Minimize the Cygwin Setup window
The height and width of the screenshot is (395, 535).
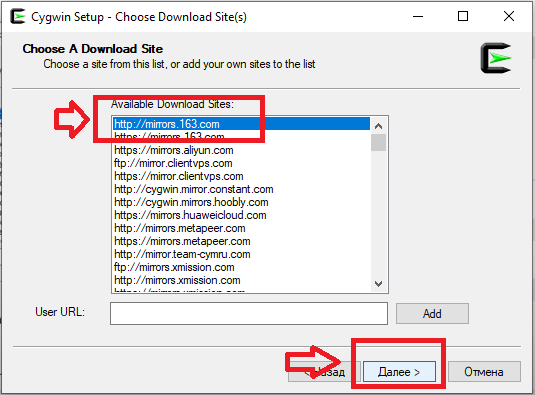[x=418, y=16]
